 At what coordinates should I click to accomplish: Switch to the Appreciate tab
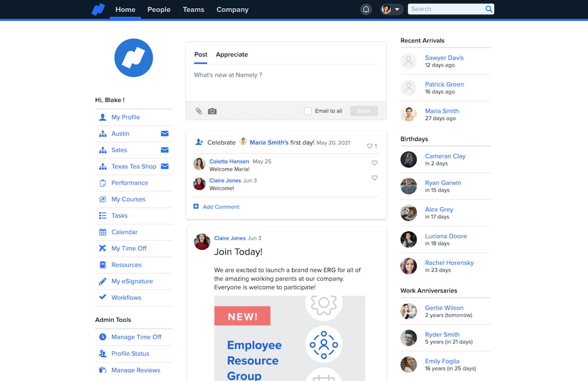click(231, 54)
